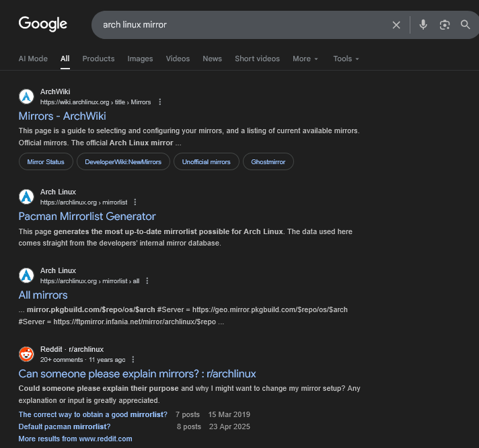
Task: Click the '7 posts' count
Action: [188, 414]
